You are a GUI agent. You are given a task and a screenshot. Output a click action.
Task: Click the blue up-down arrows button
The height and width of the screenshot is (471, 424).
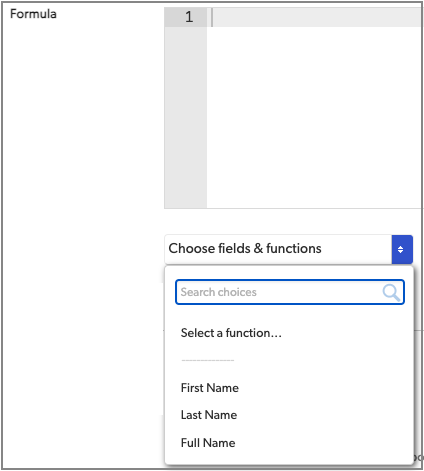pos(402,249)
